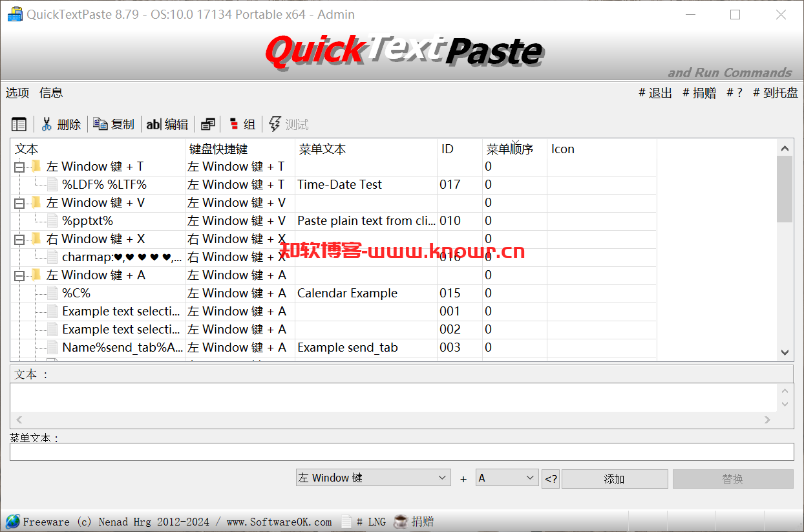Click folder icon of 左 Window 键 + A

pyautogui.click(x=36, y=275)
